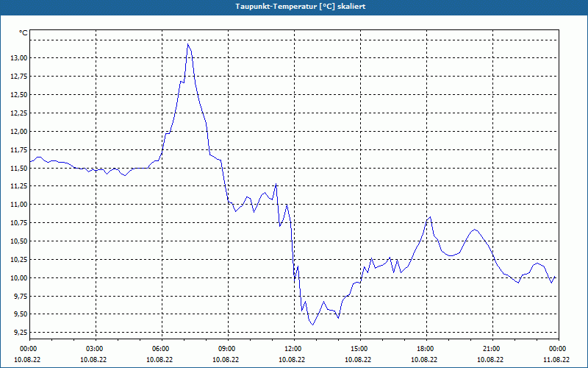Click the dew point curve's lowest point
Viewport: 588px width, 368px height.
pos(313,325)
